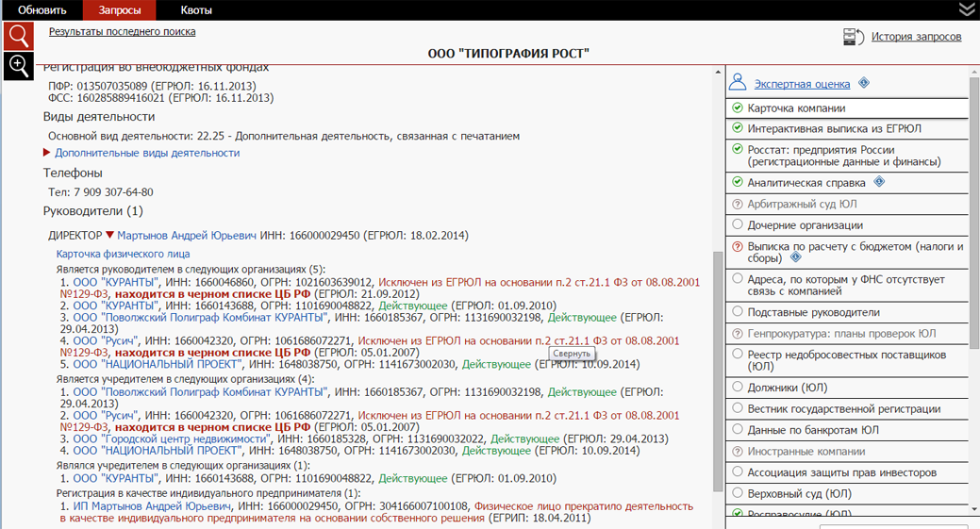980x529 pixels.
Task: Select radio for Ассоциация защиты прав инвесторов
Action: pyautogui.click(x=738, y=472)
